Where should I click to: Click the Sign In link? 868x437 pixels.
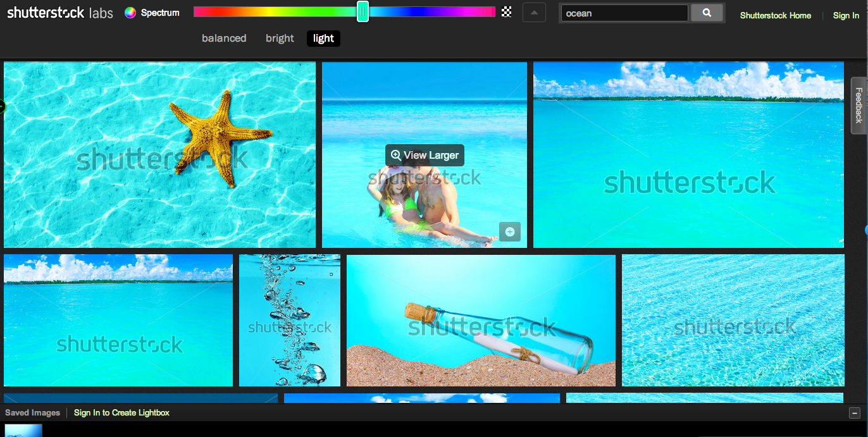click(845, 15)
